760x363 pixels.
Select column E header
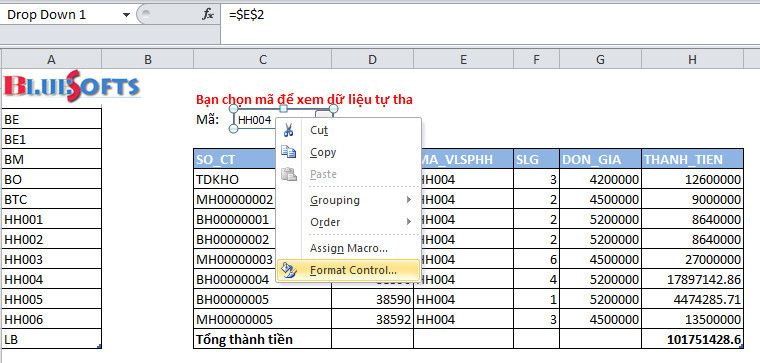tap(463, 59)
